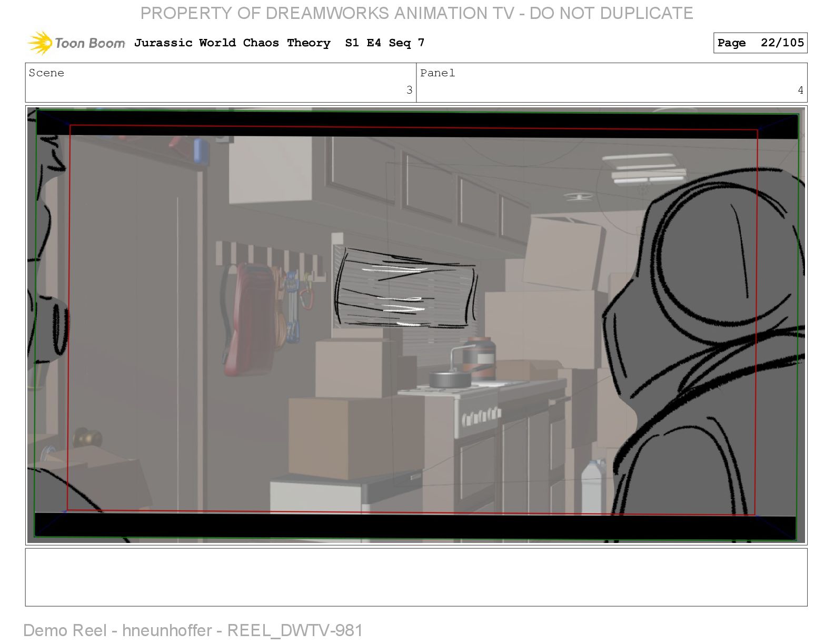Click the 'Panel' field label
The image size is (834, 644).
pyautogui.click(x=438, y=73)
